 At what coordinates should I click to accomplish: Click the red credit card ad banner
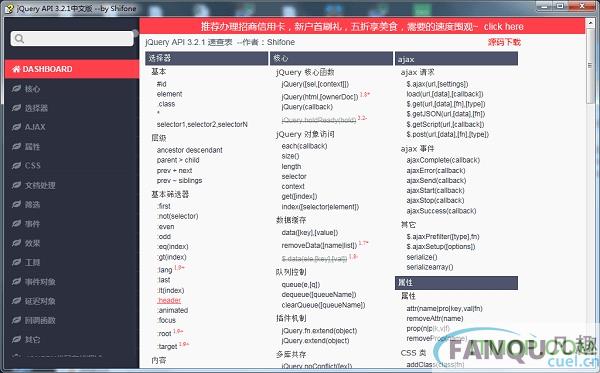[x=362, y=26]
